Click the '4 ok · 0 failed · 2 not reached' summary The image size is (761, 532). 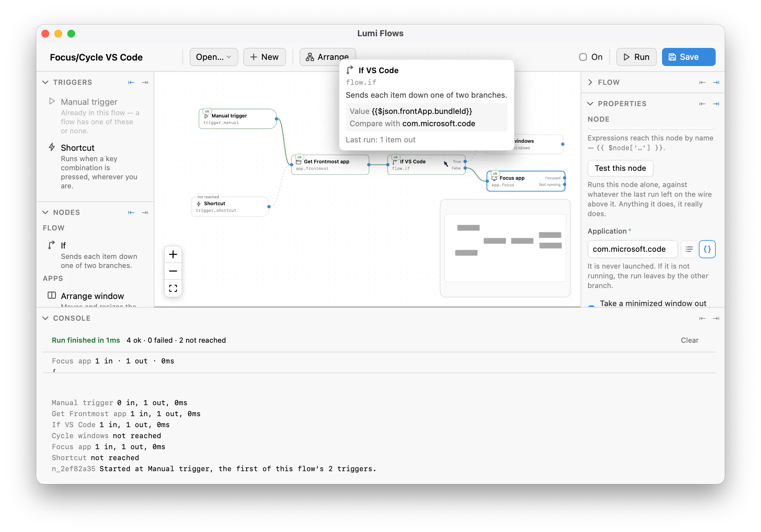point(176,340)
